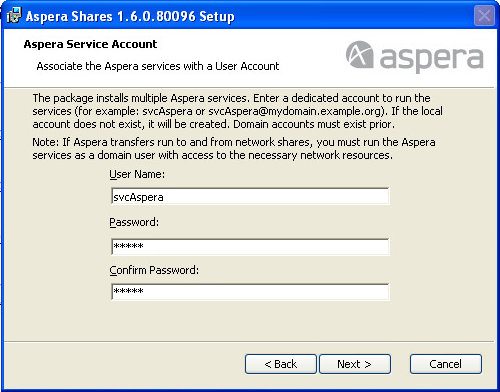The height and width of the screenshot is (392, 500).
Task: Close the Aspera Shares Setup window
Action: 484,15
